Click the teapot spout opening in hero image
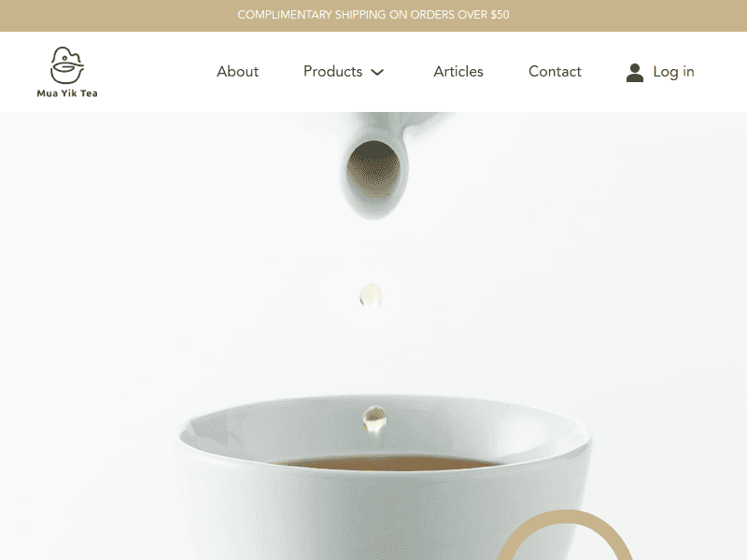This screenshot has height=560, width=747. coord(373,169)
